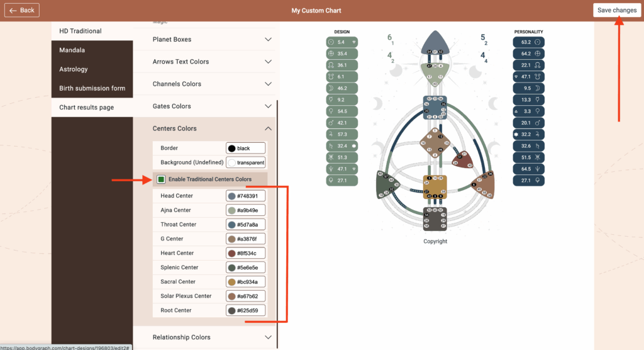Toggle Enable Traditional Centers Colors checkbox
This screenshot has height=350, width=644.
click(x=161, y=179)
